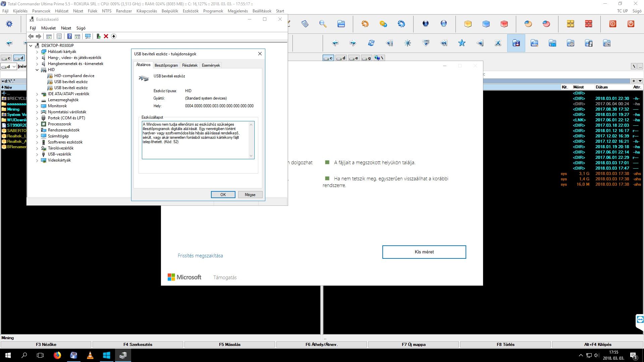This screenshot has width=644, height=362.
Task: Collapse the HID tree node
Action: (37, 70)
